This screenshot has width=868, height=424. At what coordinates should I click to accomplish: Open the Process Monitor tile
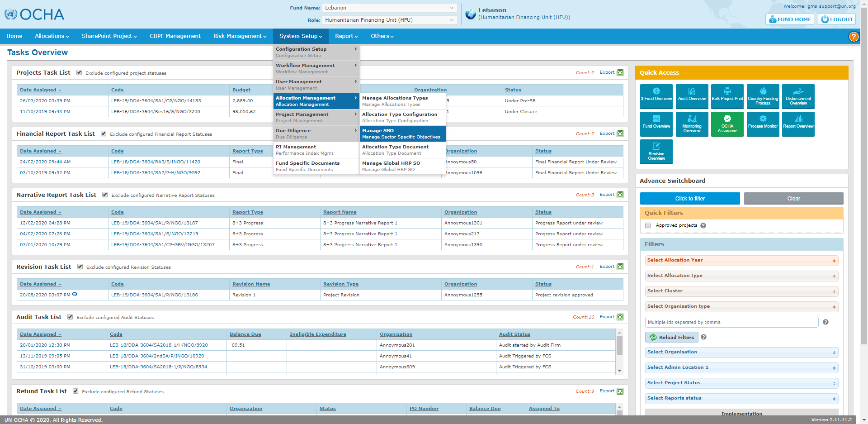(763, 124)
